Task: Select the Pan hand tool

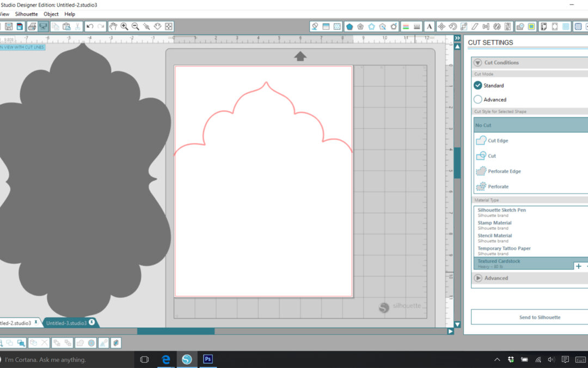Action: 113,26
